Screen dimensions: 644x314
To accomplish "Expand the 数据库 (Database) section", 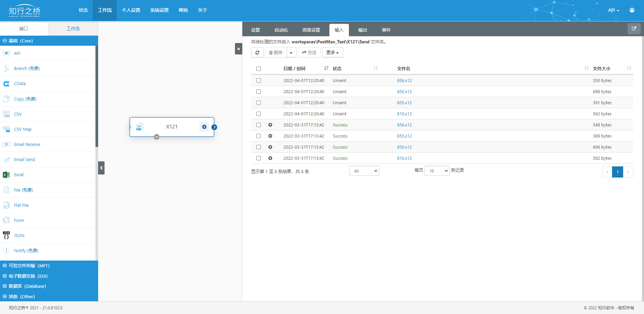I will [49, 286].
